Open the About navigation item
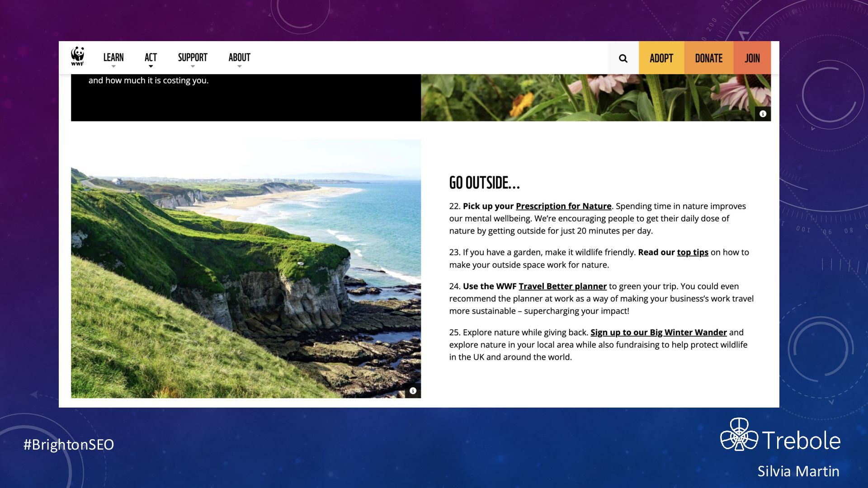This screenshot has height=488, width=868. [239, 57]
